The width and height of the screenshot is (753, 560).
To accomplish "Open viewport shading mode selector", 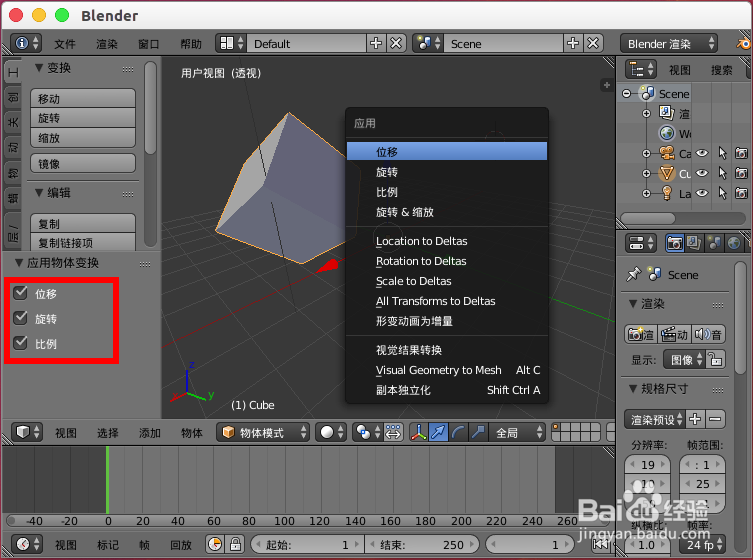I will 331,432.
